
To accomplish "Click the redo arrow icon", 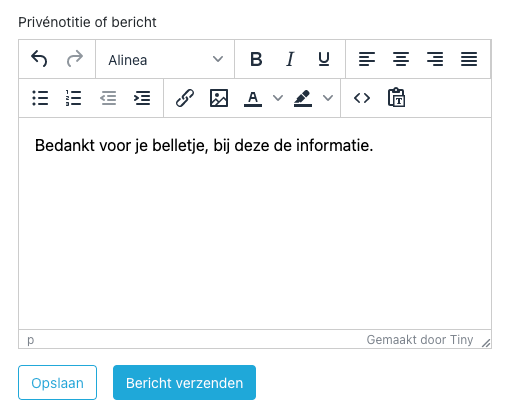I will tap(74, 59).
